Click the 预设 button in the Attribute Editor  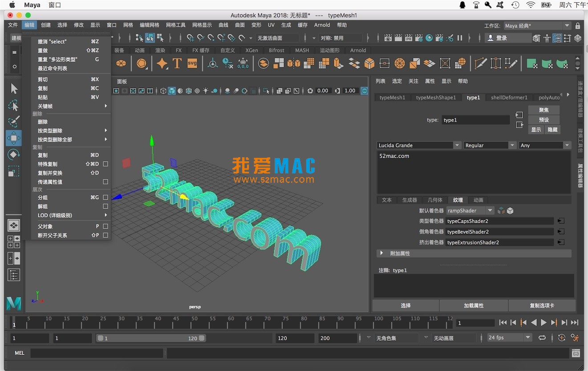[543, 119]
